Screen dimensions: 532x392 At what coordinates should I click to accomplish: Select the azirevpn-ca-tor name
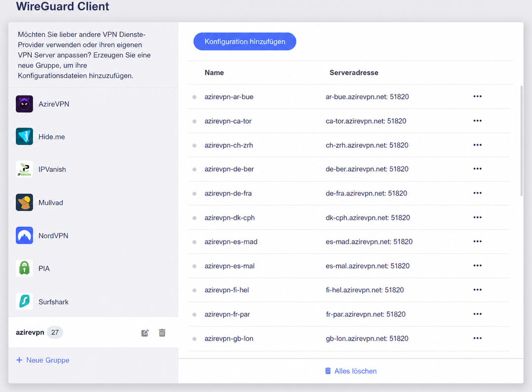(x=228, y=121)
